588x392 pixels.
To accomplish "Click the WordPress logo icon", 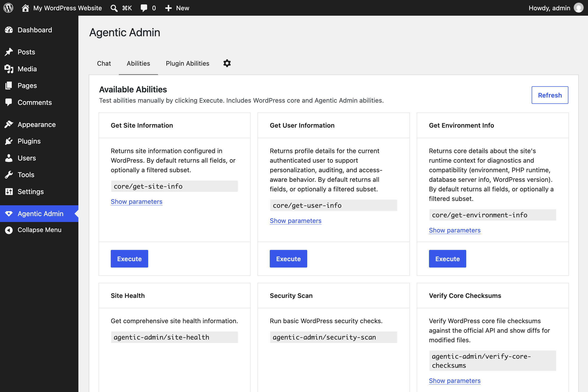I will (x=8, y=8).
